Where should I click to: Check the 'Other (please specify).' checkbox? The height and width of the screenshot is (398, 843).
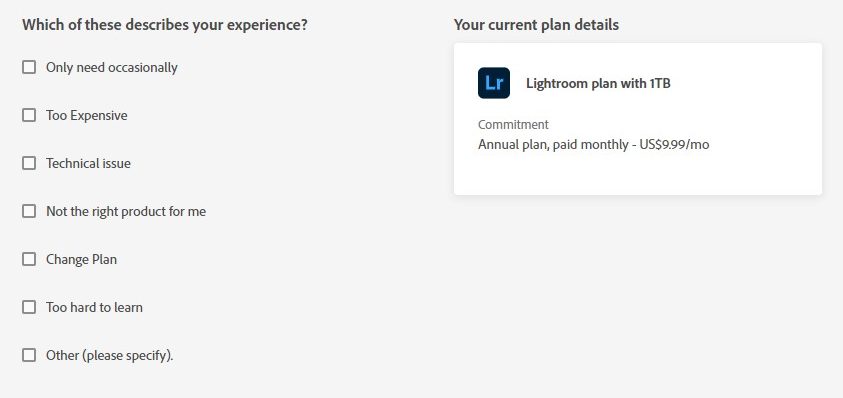[29, 355]
